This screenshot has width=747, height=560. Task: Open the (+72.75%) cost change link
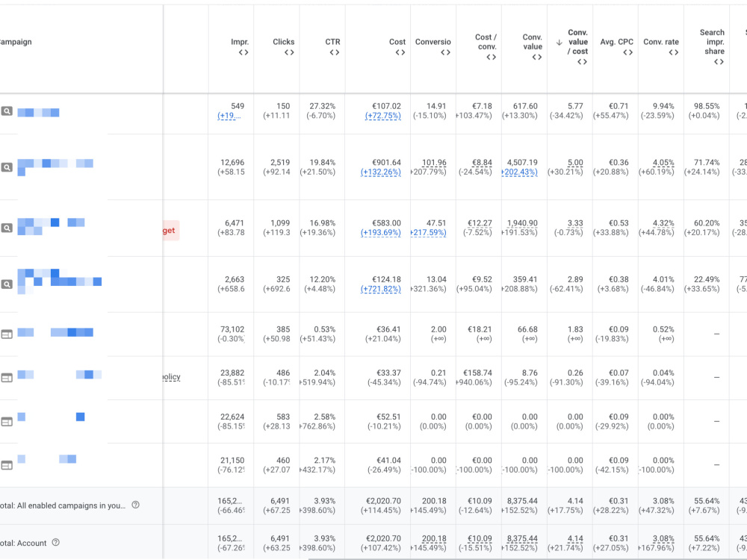click(x=383, y=116)
